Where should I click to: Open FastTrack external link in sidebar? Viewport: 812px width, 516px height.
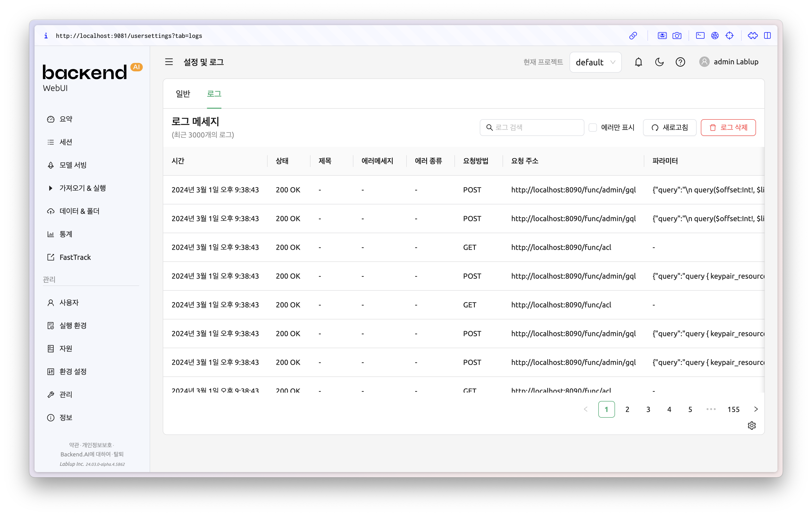click(75, 257)
